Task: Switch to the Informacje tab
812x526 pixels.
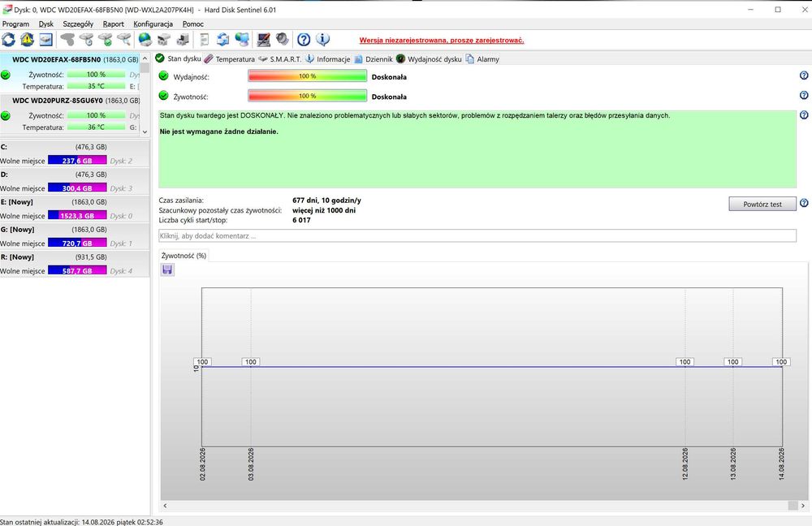Action: click(x=328, y=59)
